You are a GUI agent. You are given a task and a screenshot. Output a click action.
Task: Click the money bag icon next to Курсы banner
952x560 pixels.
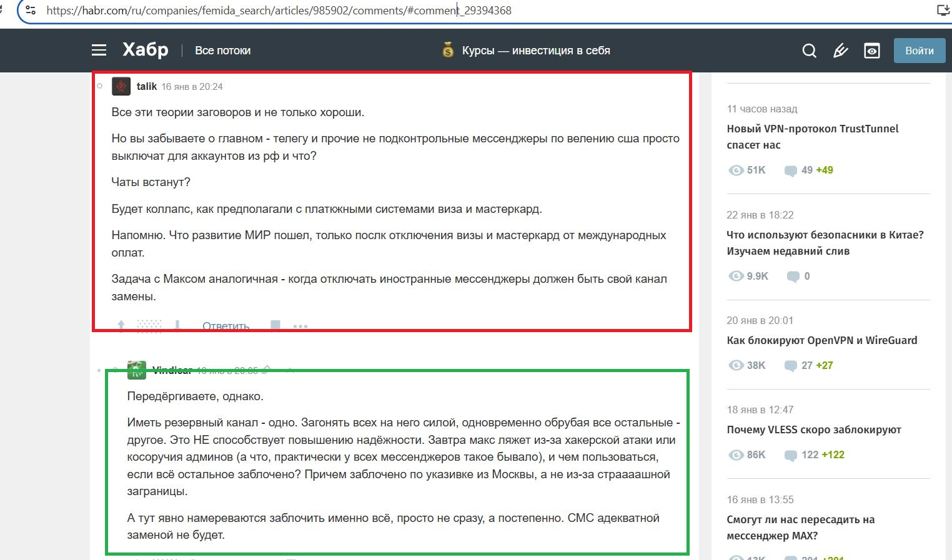point(447,50)
